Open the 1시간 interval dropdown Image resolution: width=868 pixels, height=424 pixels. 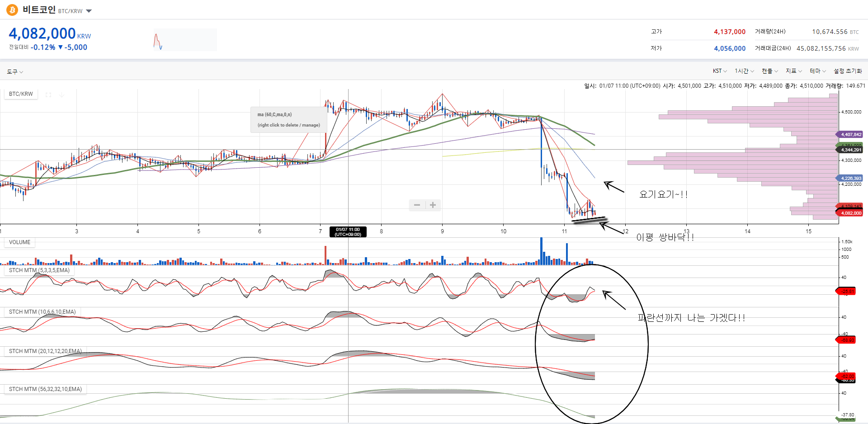744,71
